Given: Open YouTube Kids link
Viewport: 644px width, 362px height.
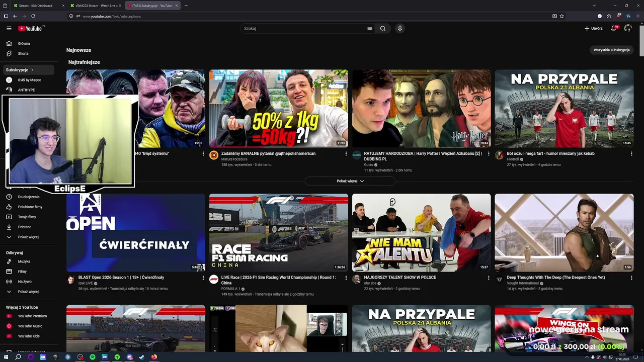Looking at the screenshot, I should tap(29, 336).
